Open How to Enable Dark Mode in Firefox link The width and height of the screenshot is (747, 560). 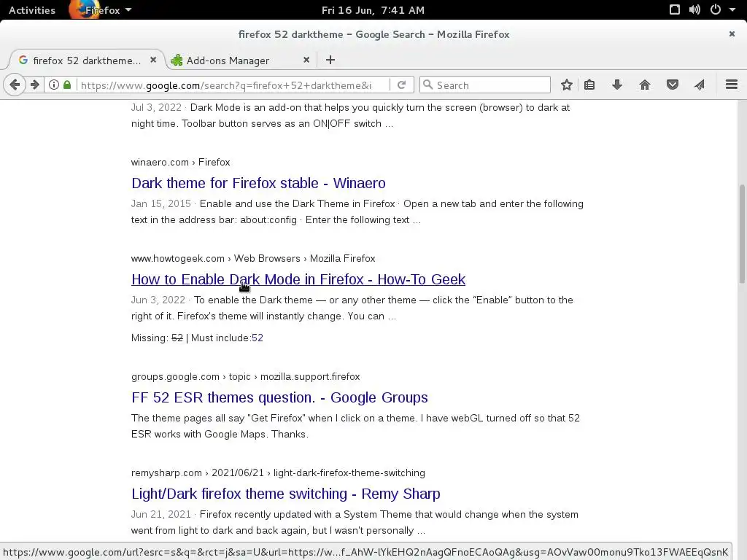[x=298, y=279]
